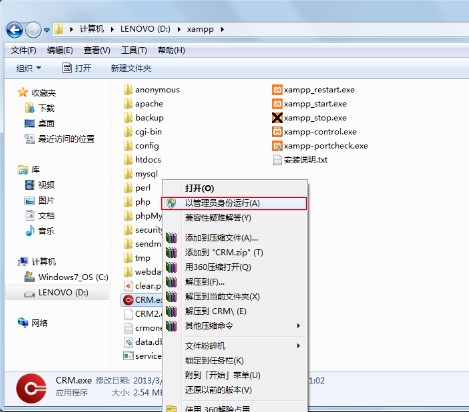469x412 pixels.
Task: Select xampp-portcheck.exe file
Action: pyautogui.click(x=320, y=146)
